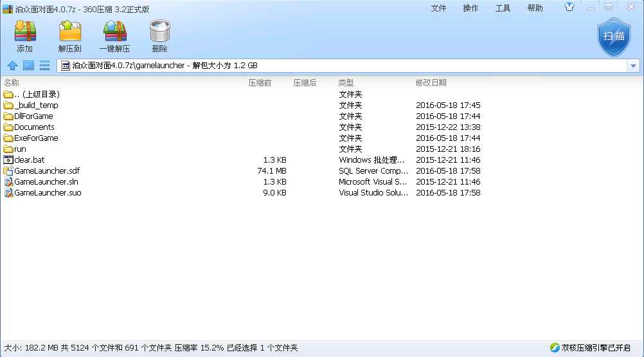Select the GameLauncher.sln file icon

click(8, 181)
